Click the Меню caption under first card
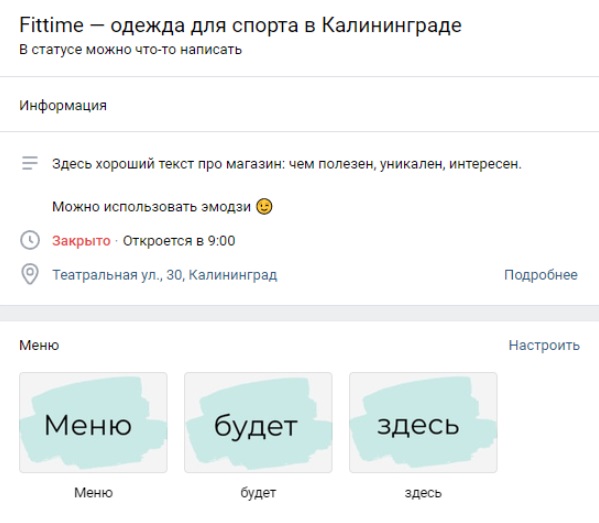This screenshot has height=523, width=599. point(93,492)
